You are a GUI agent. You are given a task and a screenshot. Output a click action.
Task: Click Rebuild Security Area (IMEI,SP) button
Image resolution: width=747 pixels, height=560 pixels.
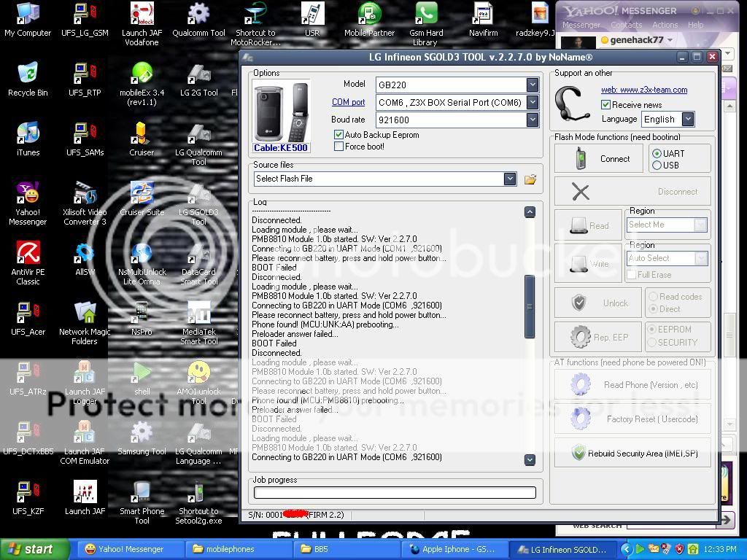pos(632,453)
